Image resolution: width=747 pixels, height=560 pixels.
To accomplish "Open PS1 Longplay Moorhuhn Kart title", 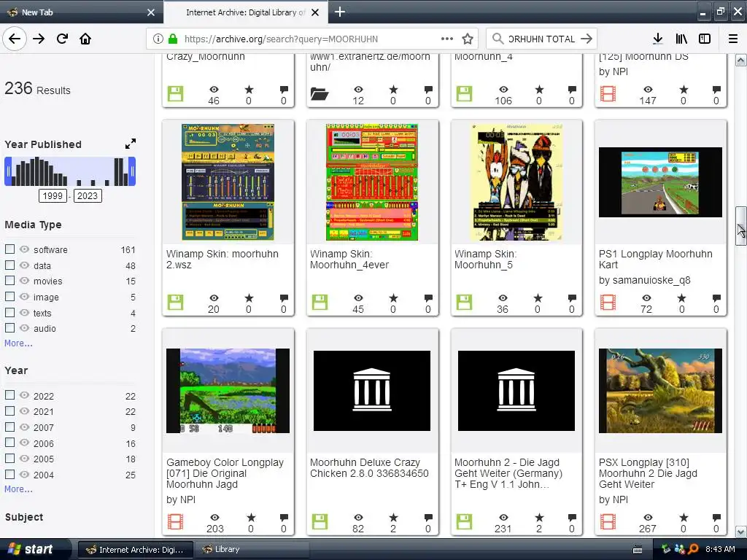I will click(x=656, y=260).
